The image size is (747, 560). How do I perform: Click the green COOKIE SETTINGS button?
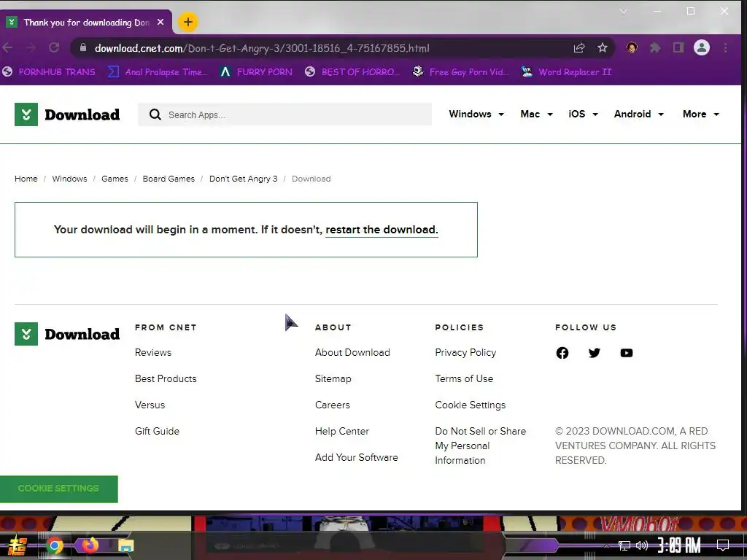(58, 489)
